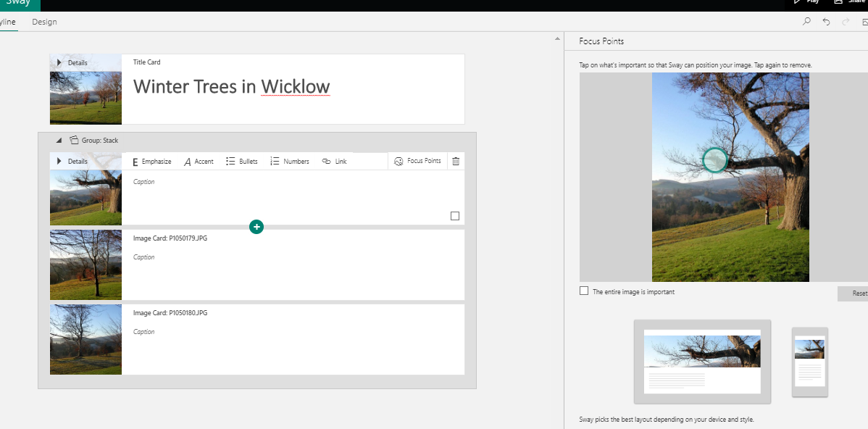The width and height of the screenshot is (868, 429).
Task: Switch to the Design tab
Action: tap(44, 22)
